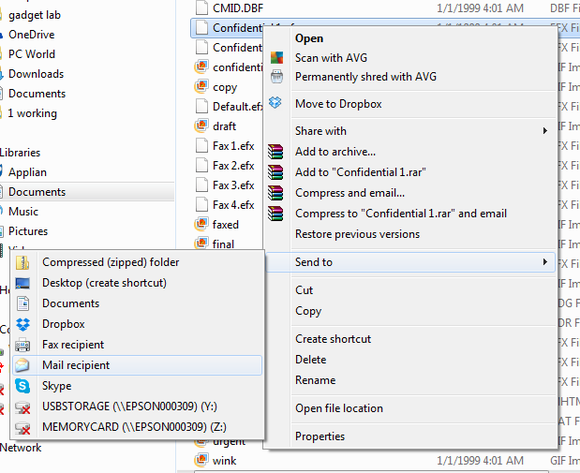This screenshot has height=473, width=580.
Task: Click the Skype icon in Send to list
Action: (23, 386)
